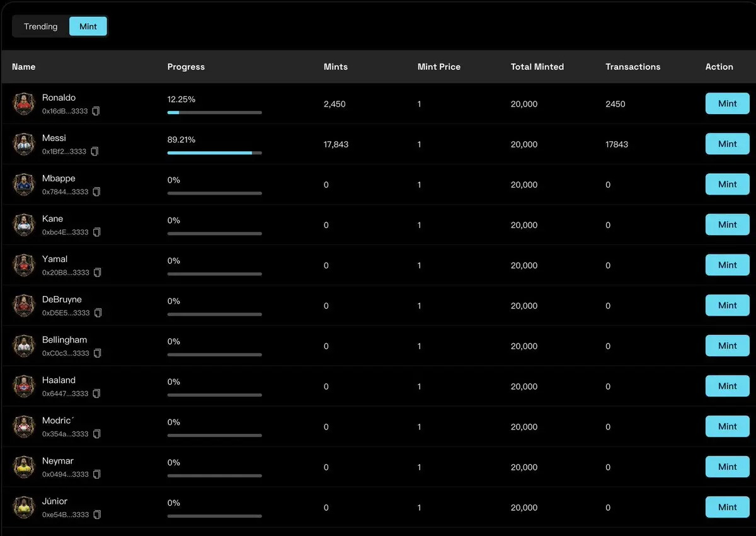Click Messi's 89.21% percentage label
756x536 pixels.
pos(181,140)
